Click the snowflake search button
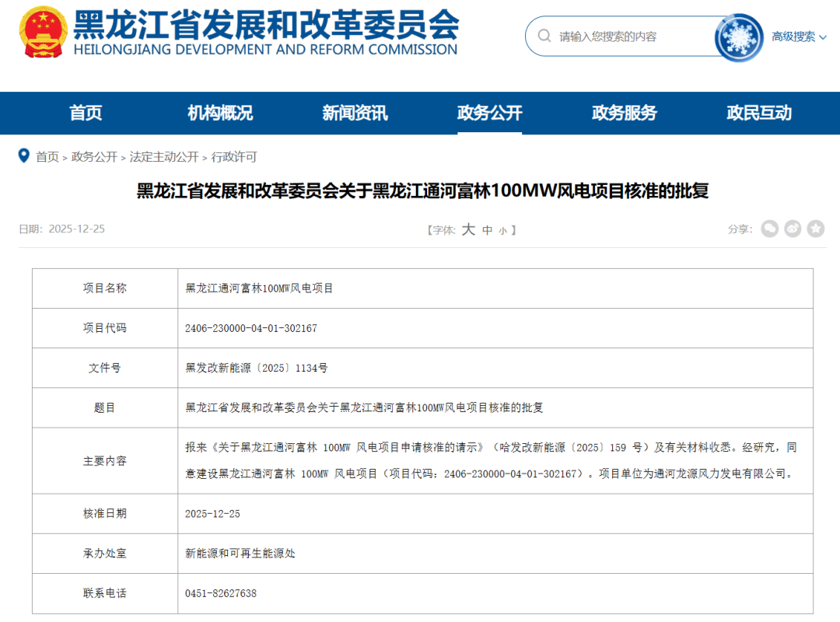The width and height of the screenshot is (840, 622). (738, 37)
